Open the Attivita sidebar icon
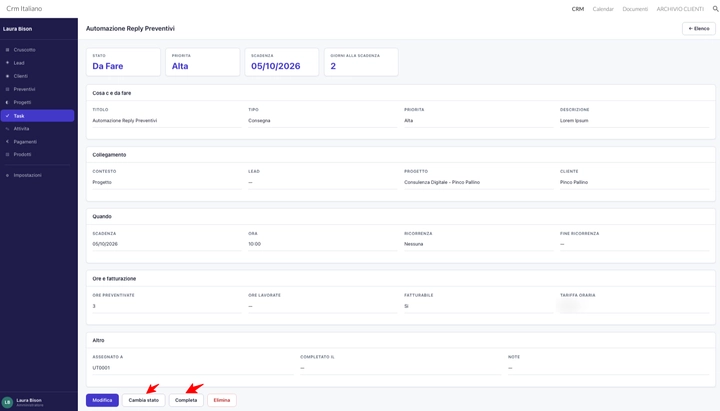This screenshot has width=720, height=411. pos(7,129)
